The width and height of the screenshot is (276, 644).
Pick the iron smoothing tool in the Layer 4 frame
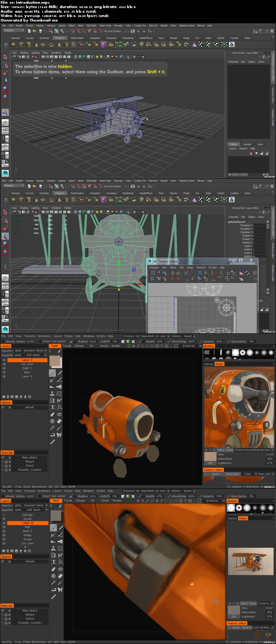click(53, 435)
